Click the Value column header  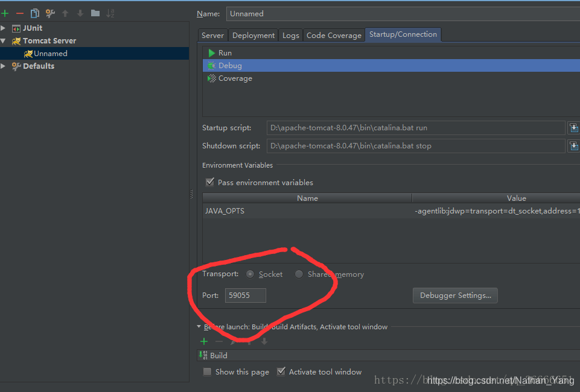pyautogui.click(x=496, y=198)
